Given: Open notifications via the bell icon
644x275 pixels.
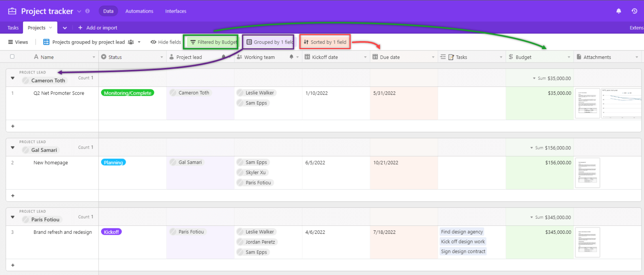Looking at the screenshot, I should click(x=619, y=11).
